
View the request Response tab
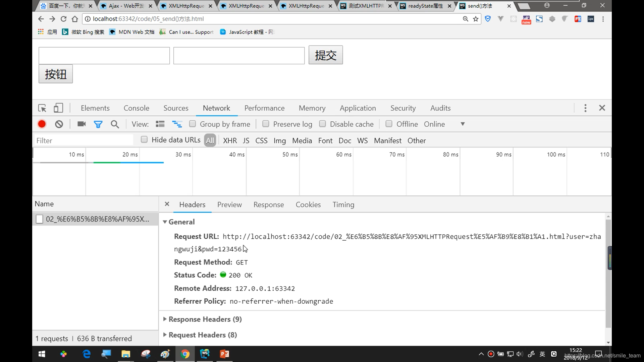point(269,204)
